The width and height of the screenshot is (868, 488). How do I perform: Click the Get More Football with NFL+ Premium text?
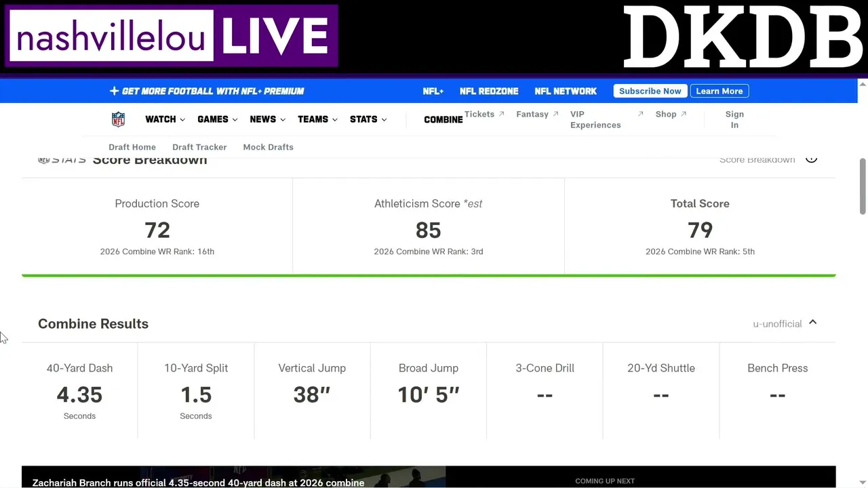pos(213,91)
